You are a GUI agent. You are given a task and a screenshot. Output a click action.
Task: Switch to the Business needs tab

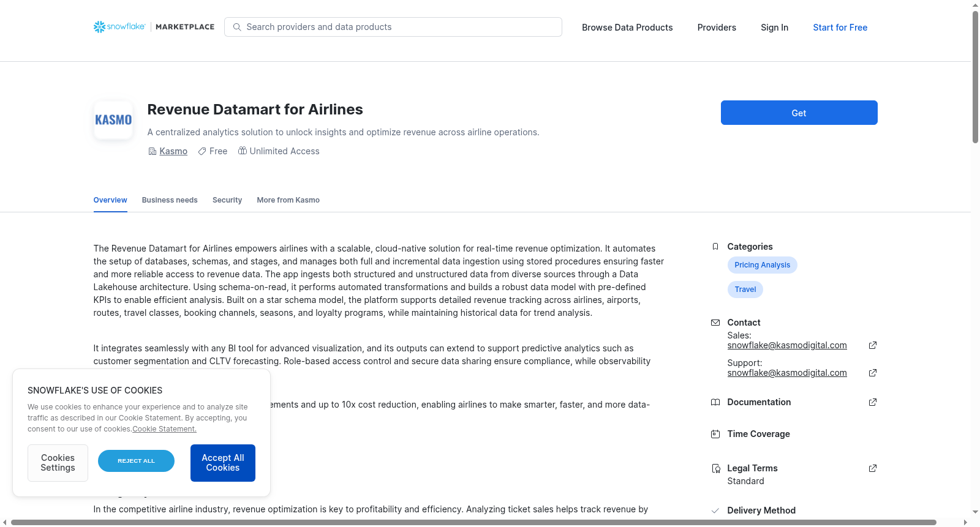[170, 200]
